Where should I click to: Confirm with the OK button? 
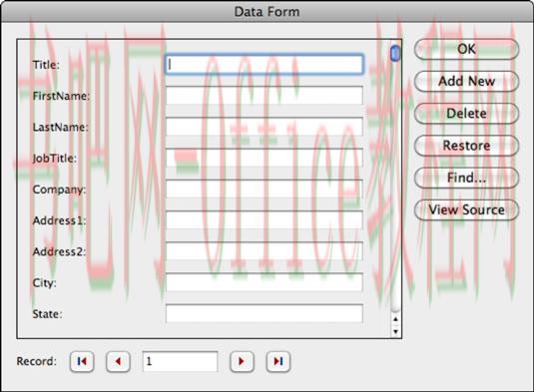466,49
